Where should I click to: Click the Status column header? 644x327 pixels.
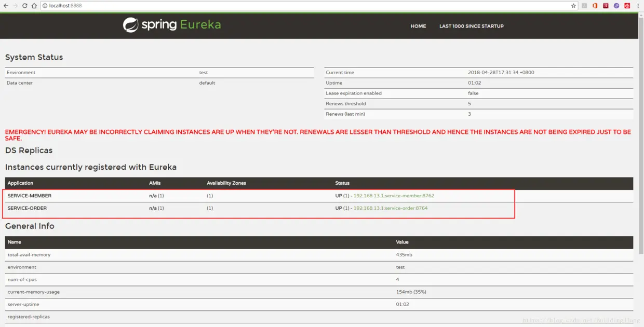tap(342, 183)
